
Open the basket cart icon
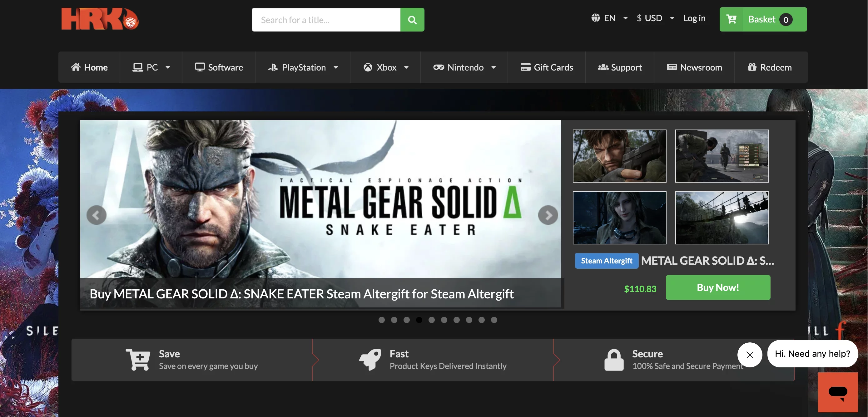(731, 19)
